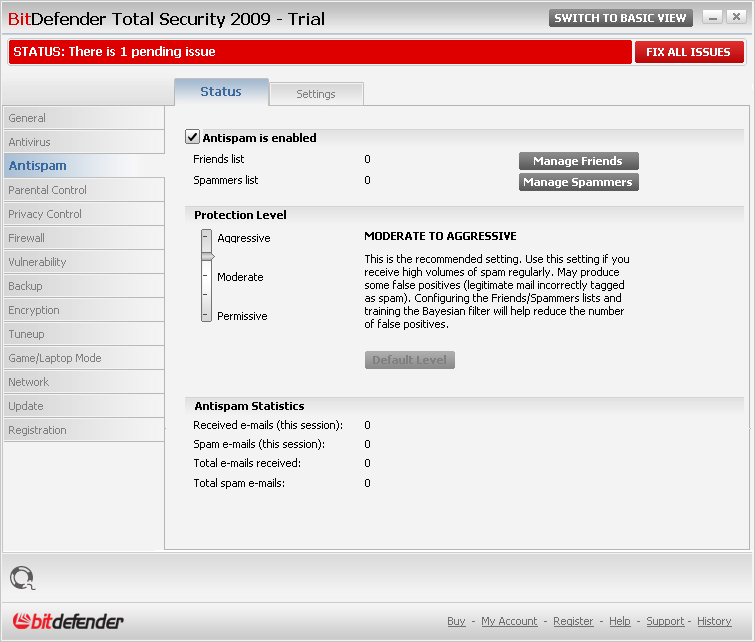
Task: Open the My Account link
Action: tap(509, 621)
